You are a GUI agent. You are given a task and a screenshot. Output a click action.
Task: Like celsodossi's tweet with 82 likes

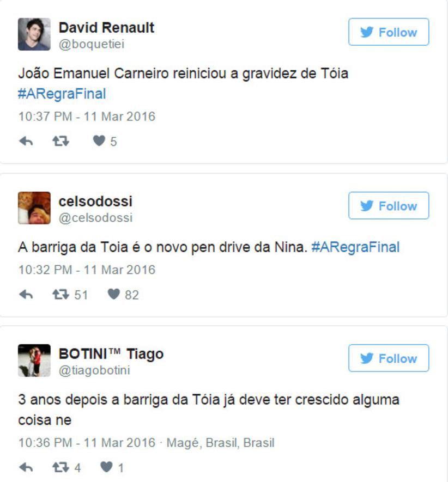(113, 294)
